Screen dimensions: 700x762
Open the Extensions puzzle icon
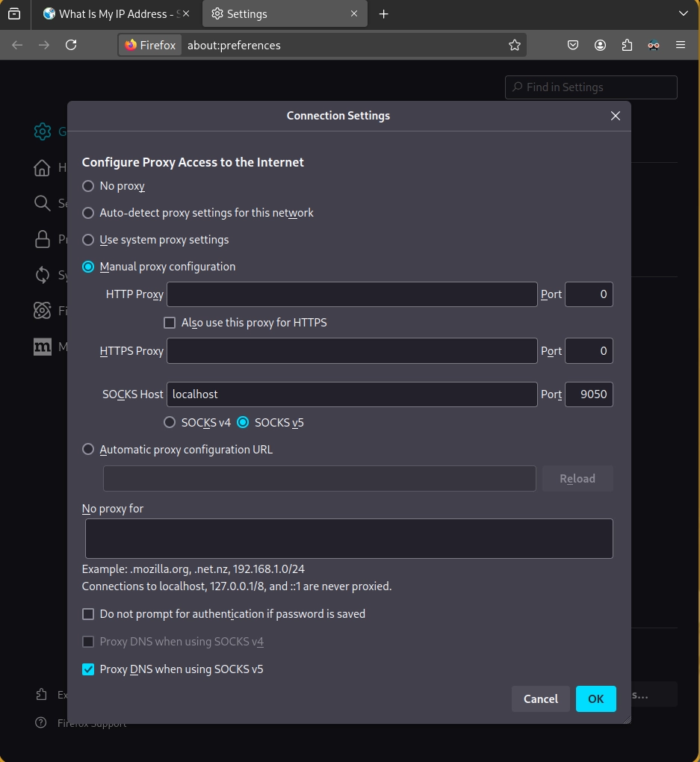[627, 45]
